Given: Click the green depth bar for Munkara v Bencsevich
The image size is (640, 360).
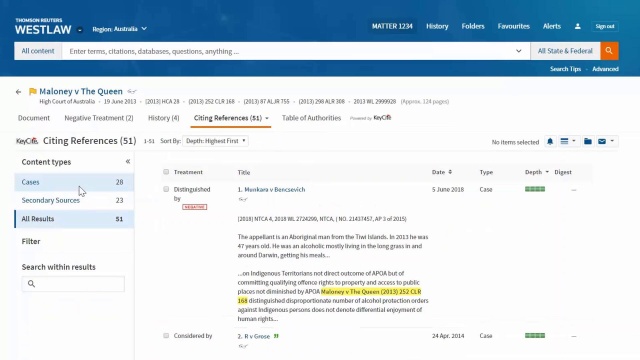Looking at the screenshot, I should tap(535, 189).
